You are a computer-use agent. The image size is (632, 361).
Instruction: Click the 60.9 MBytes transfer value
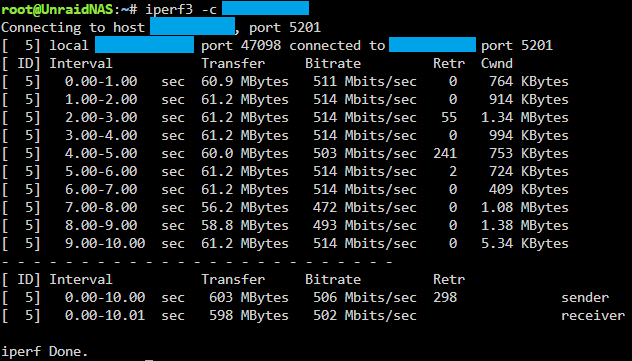point(245,82)
